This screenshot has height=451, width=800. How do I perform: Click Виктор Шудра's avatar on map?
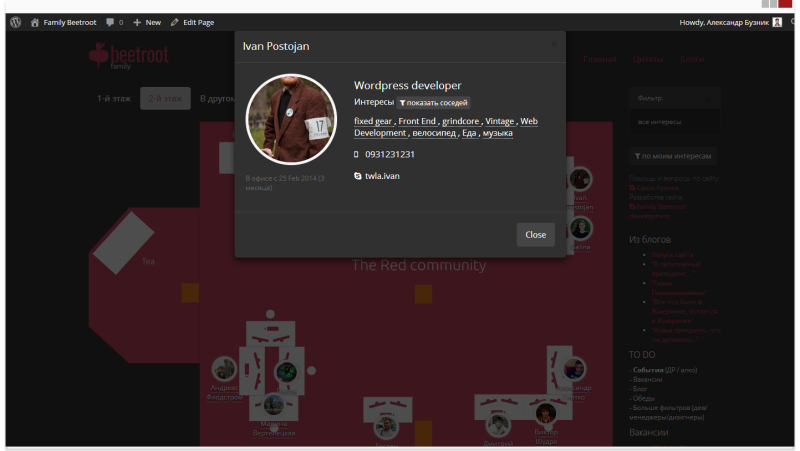click(545, 413)
